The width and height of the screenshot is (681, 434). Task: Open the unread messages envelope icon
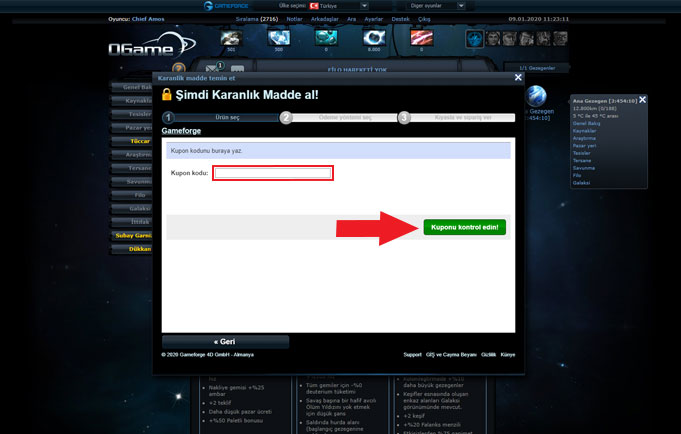tap(213, 68)
